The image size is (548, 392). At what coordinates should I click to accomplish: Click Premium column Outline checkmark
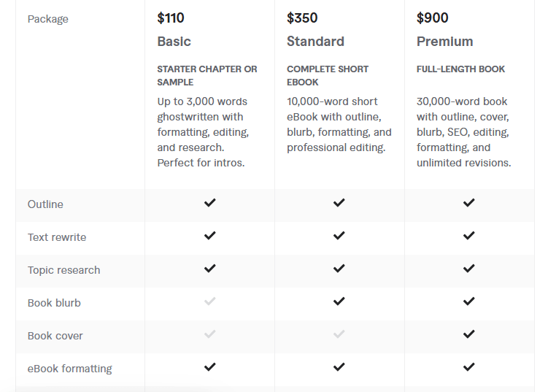tap(468, 203)
